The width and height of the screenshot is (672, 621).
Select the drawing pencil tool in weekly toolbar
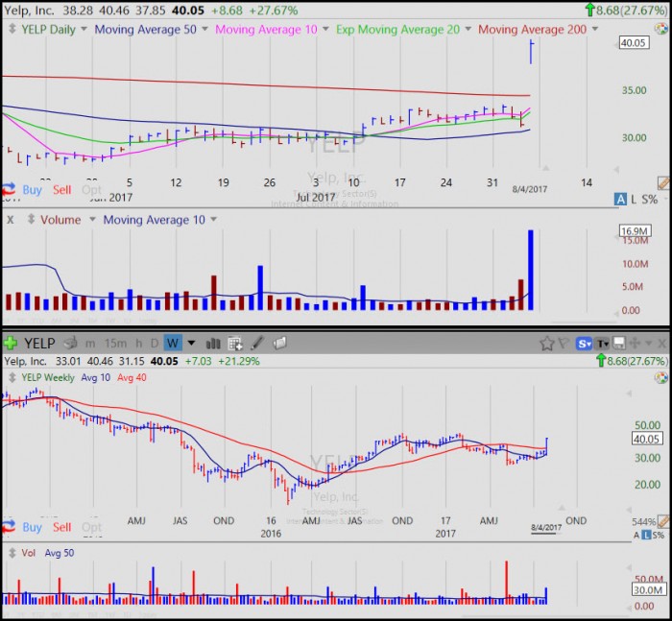[x=257, y=343]
